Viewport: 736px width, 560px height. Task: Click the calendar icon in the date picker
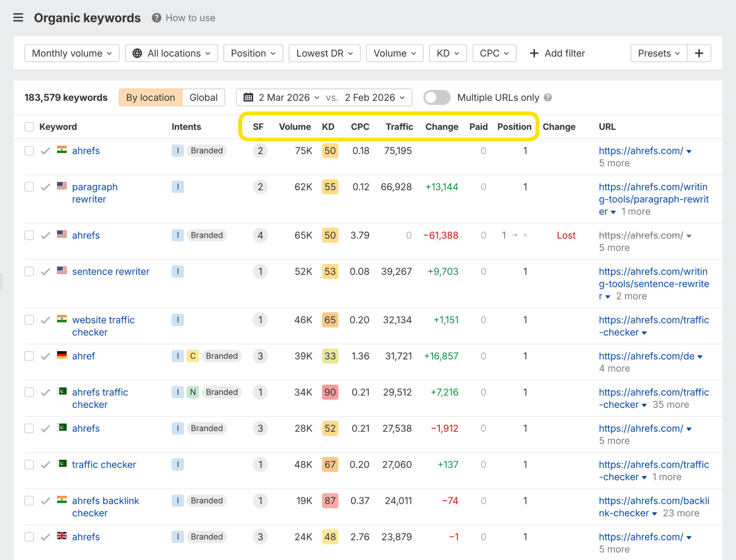pyautogui.click(x=248, y=97)
